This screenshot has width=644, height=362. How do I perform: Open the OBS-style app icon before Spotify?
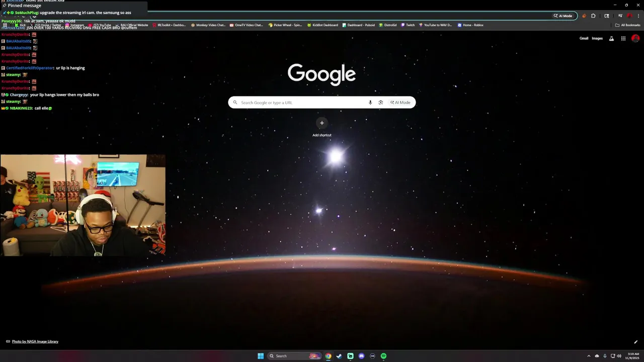pyautogui.click(x=372, y=356)
